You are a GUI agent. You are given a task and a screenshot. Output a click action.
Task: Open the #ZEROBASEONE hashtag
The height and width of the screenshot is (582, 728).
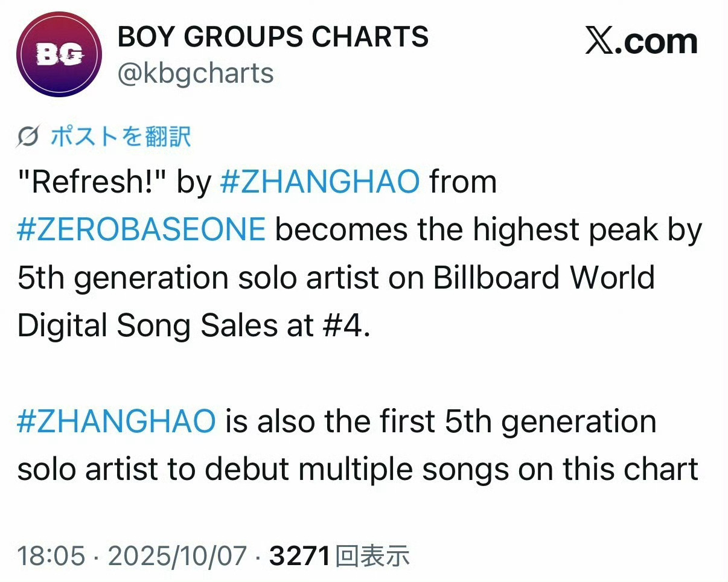(141, 229)
